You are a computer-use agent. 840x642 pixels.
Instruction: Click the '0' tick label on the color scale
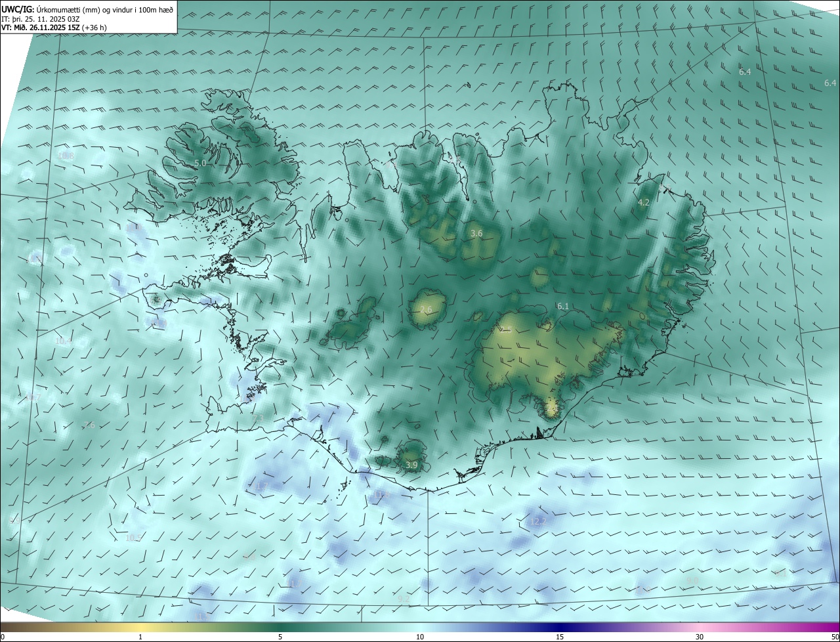pyautogui.click(x=3, y=637)
